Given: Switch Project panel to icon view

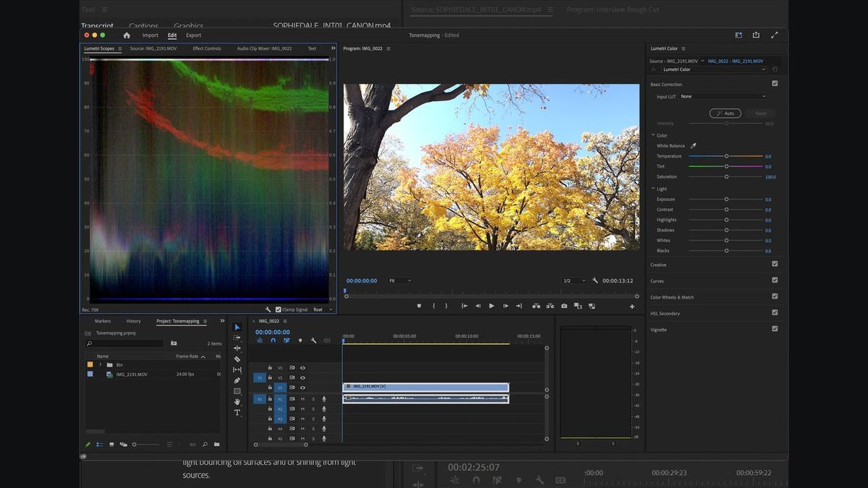Looking at the screenshot, I should tap(111, 445).
